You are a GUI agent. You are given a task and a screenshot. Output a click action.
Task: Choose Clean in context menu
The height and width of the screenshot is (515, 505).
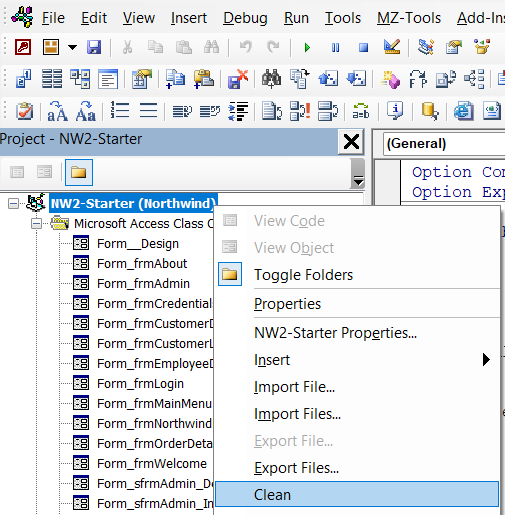click(x=357, y=495)
